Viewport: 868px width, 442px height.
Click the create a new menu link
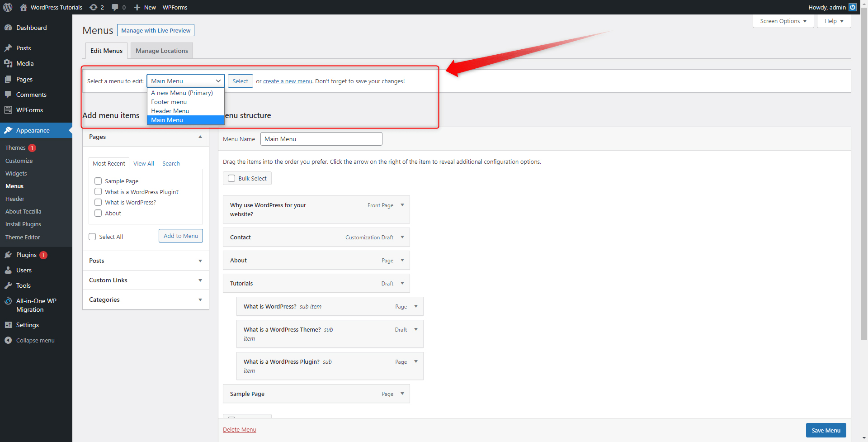288,81
